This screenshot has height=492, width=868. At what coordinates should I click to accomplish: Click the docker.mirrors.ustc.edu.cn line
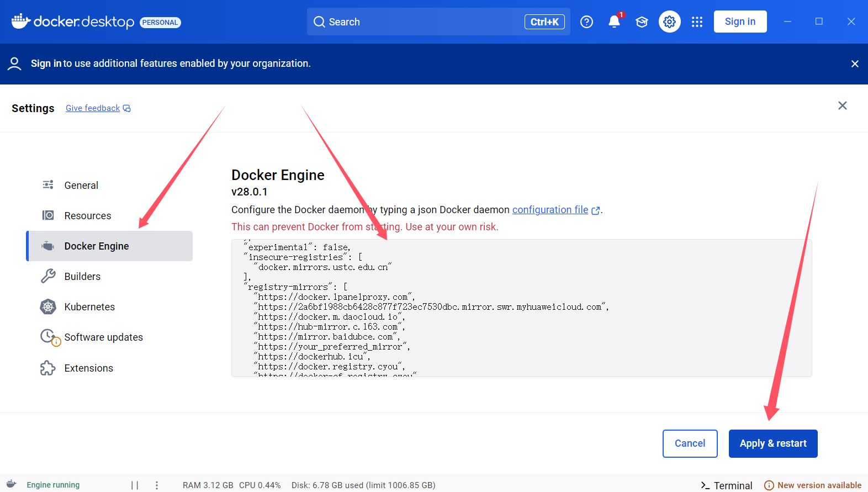(322, 267)
